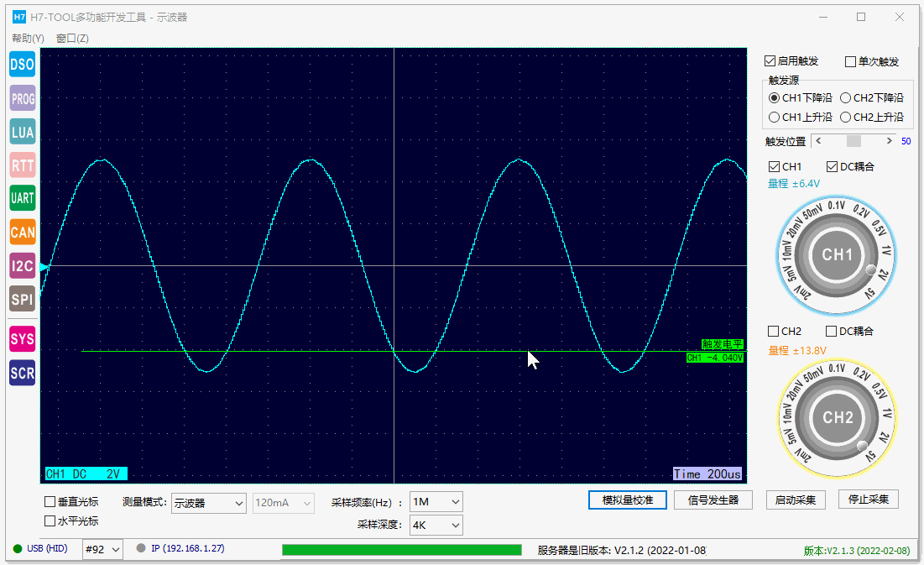This screenshot has height=565, width=924.
Task: Toggle the 单次触发 single trigger checkbox
Action: click(x=872, y=61)
